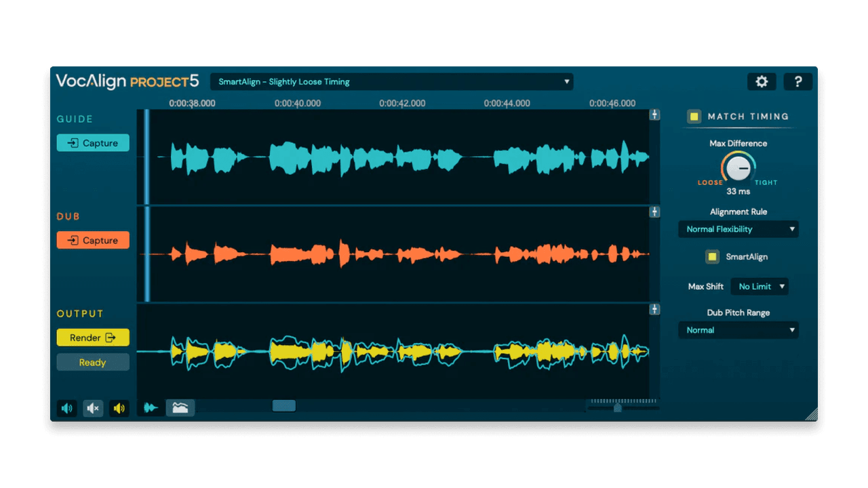Enable the Match Timing toggle
This screenshot has height=488, width=868.
pos(694,117)
